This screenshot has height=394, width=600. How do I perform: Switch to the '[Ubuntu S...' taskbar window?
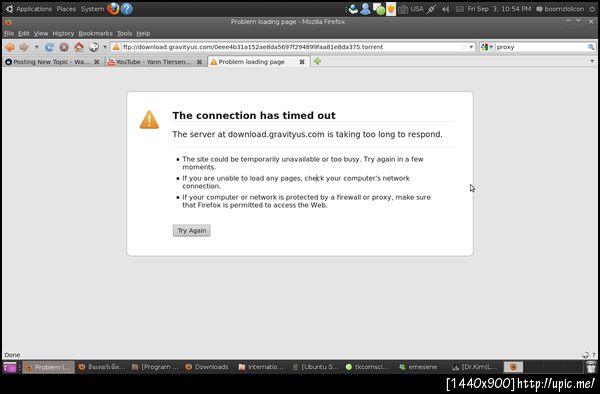pos(316,367)
